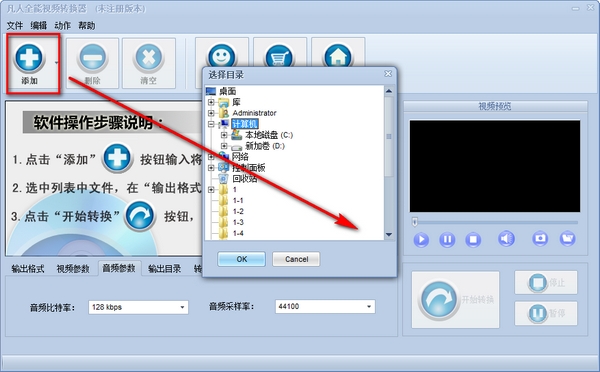Expand the Administrator tree node
This screenshot has height=372, width=600.
tap(211, 113)
